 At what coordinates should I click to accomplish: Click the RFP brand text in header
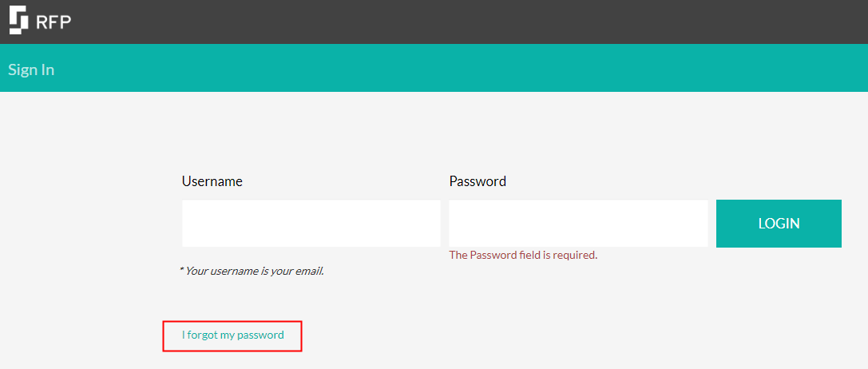point(54,22)
